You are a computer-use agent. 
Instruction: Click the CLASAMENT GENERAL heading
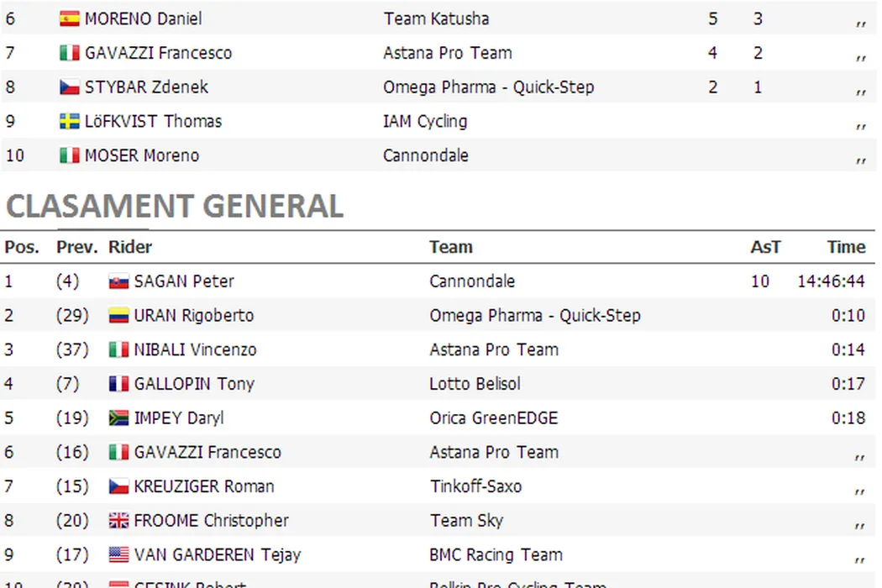(175, 206)
